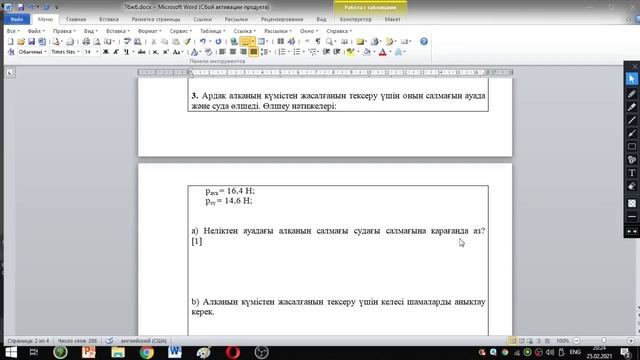Select the highlighter marker in annotation bar
Image resolution: width=640 pixels, height=360 pixels.
click(x=632, y=107)
